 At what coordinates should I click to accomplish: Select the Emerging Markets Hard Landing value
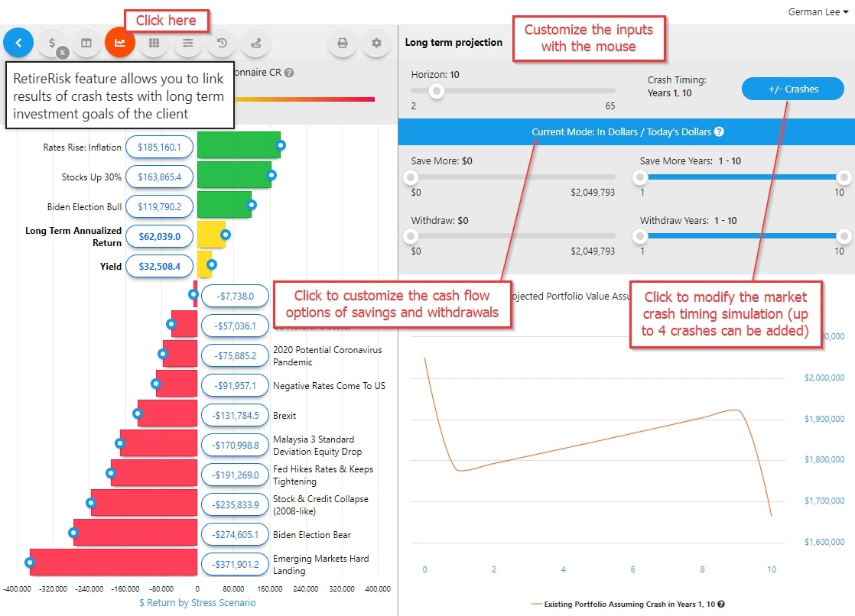[x=235, y=565]
